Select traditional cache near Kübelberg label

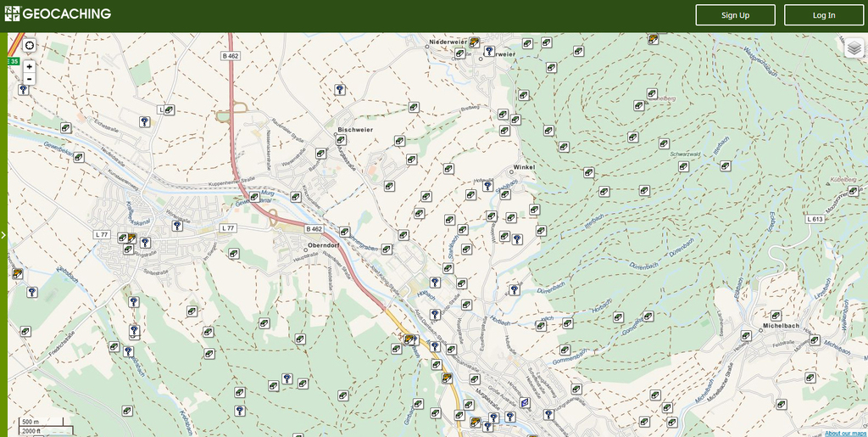pyautogui.click(x=852, y=189)
